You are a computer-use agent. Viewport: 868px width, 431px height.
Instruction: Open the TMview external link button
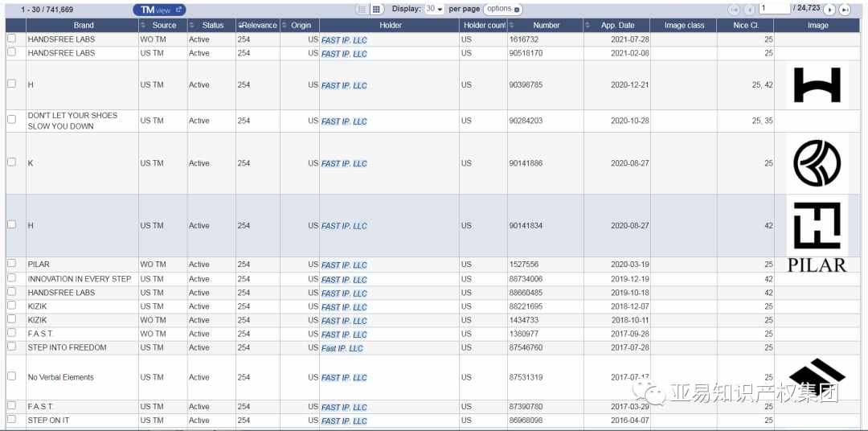[159, 10]
